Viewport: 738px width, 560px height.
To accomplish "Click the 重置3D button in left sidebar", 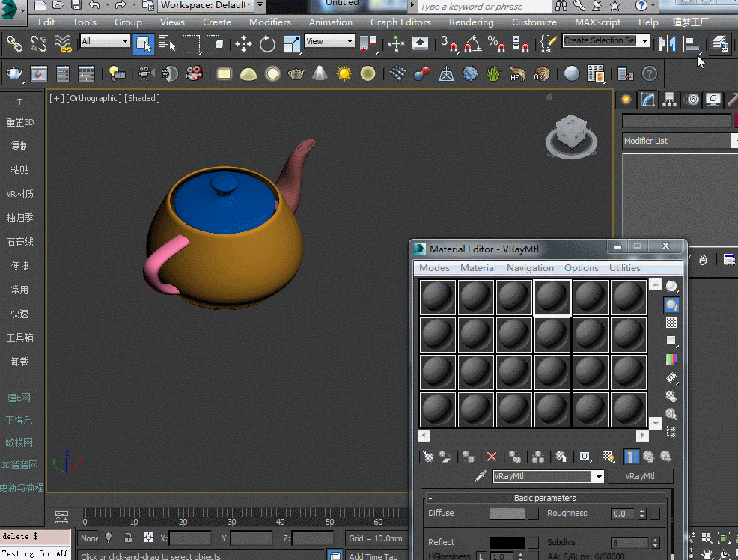I will coord(20,122).
